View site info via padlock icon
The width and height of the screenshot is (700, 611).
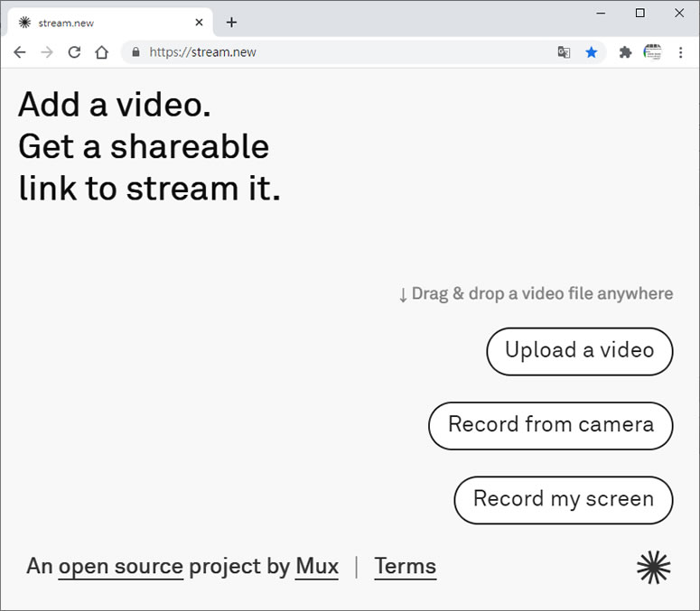(136, 52)
